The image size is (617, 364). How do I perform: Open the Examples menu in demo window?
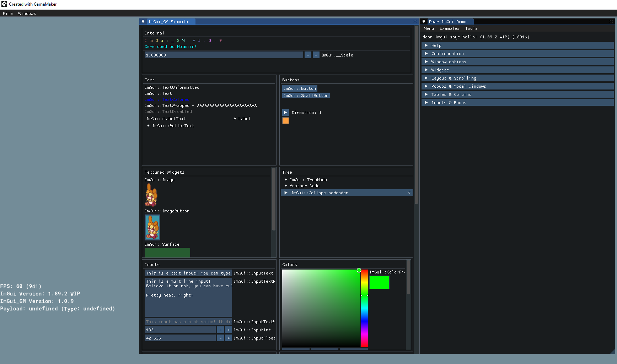[x=449, y=28]
